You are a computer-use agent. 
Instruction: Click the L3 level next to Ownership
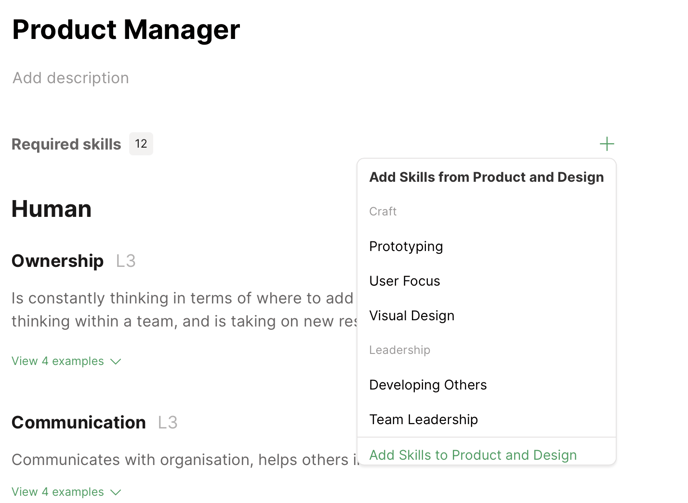click(x=125, y=261)
